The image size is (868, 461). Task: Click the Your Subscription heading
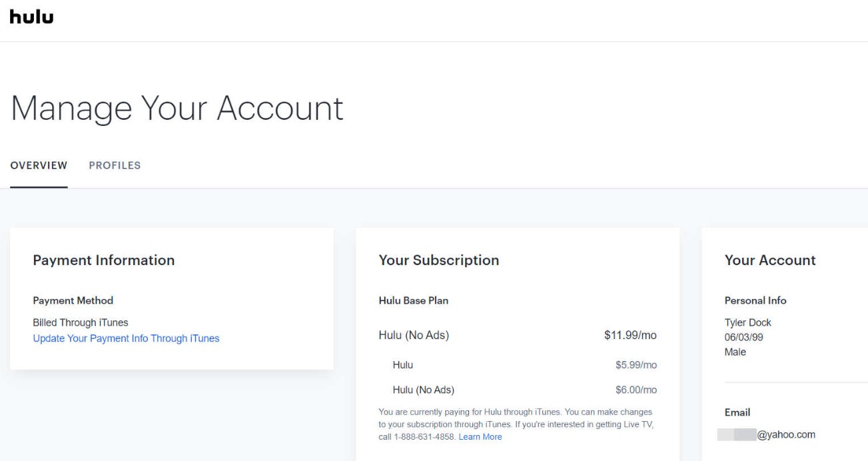click(x=439, y=260)
